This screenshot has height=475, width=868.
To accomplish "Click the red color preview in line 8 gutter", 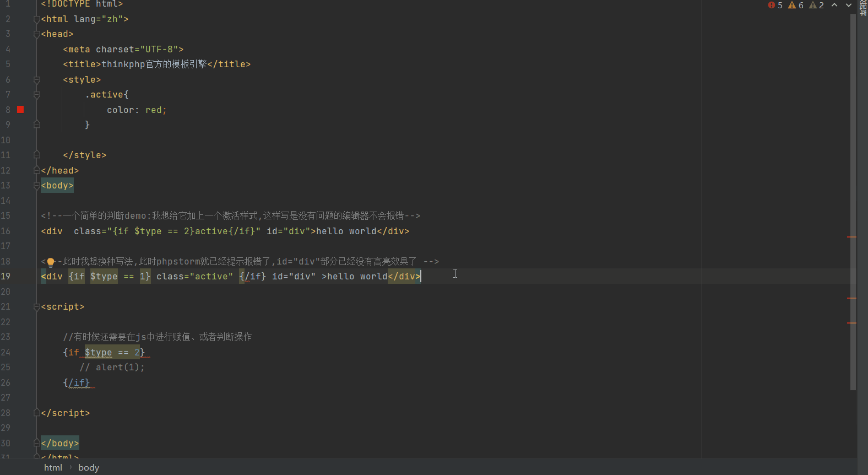I will point(20,110).
